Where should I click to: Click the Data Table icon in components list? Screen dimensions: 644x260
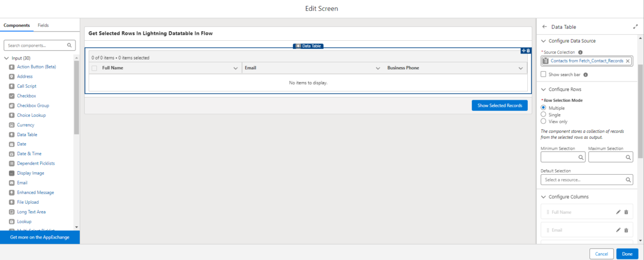[12, 134]
